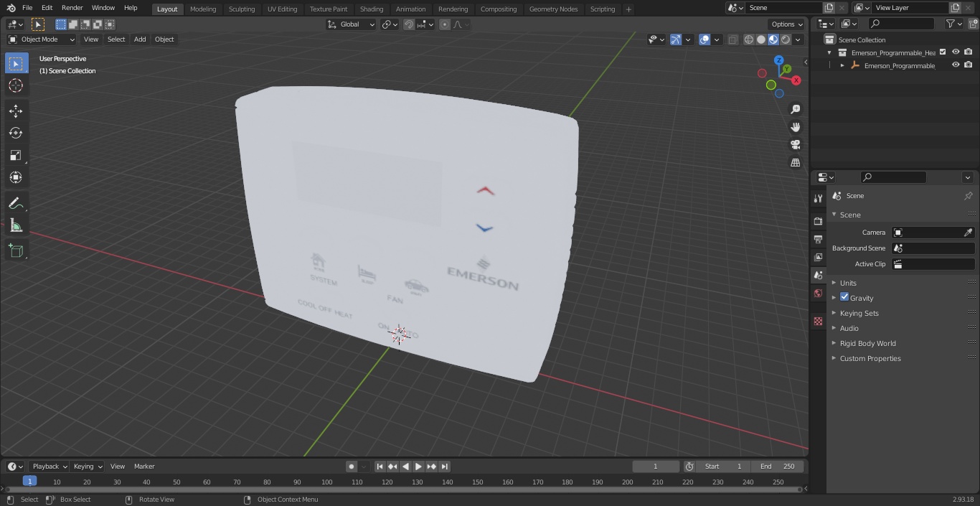Hide Emerson_Programmable_Hea collection in viewport
Screen dimensions: 980x506
[x=956, y=52]
